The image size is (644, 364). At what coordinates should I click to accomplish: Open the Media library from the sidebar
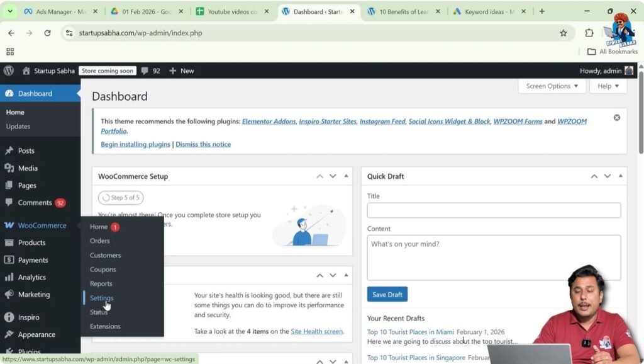coord(30,168)
